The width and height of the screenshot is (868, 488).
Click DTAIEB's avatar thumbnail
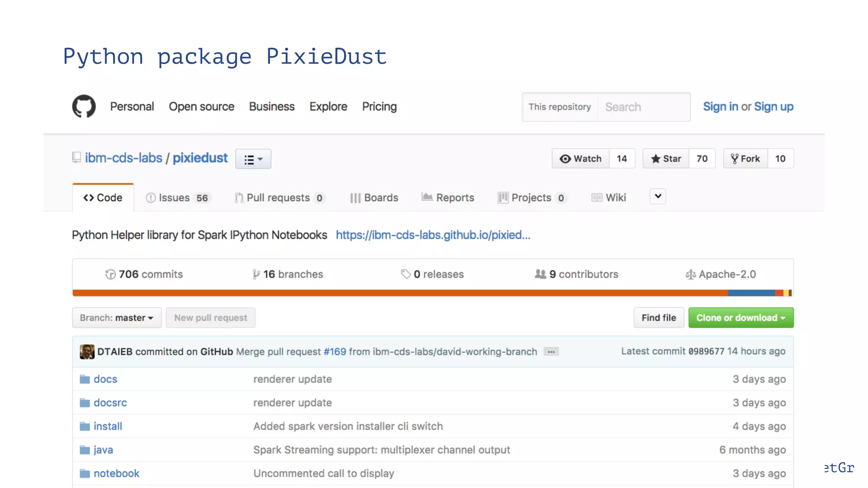point(87,352)
